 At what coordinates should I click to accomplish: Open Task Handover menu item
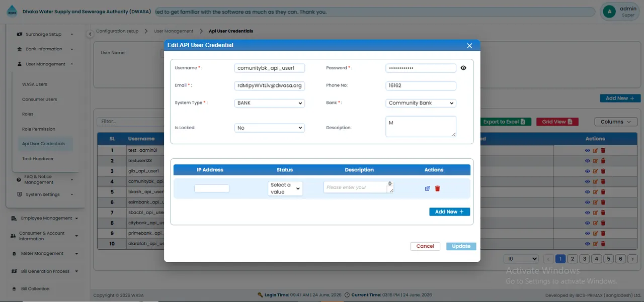point(38,159)
